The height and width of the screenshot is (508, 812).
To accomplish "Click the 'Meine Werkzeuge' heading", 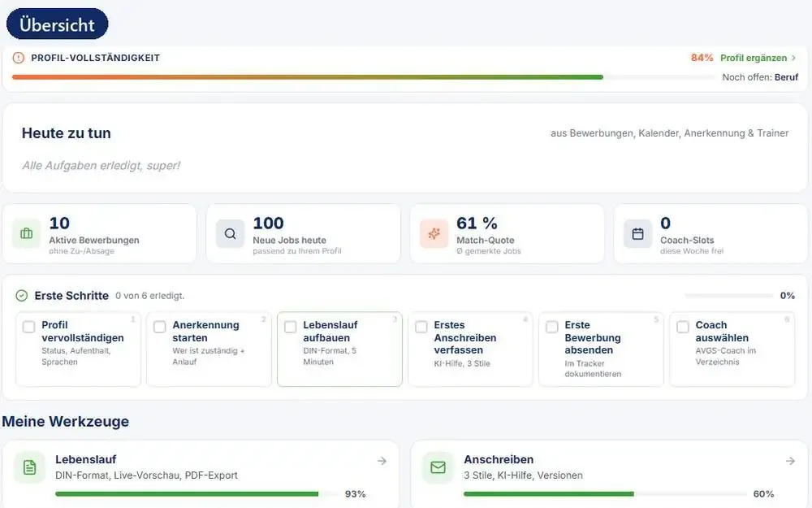I will coord(65,421).
